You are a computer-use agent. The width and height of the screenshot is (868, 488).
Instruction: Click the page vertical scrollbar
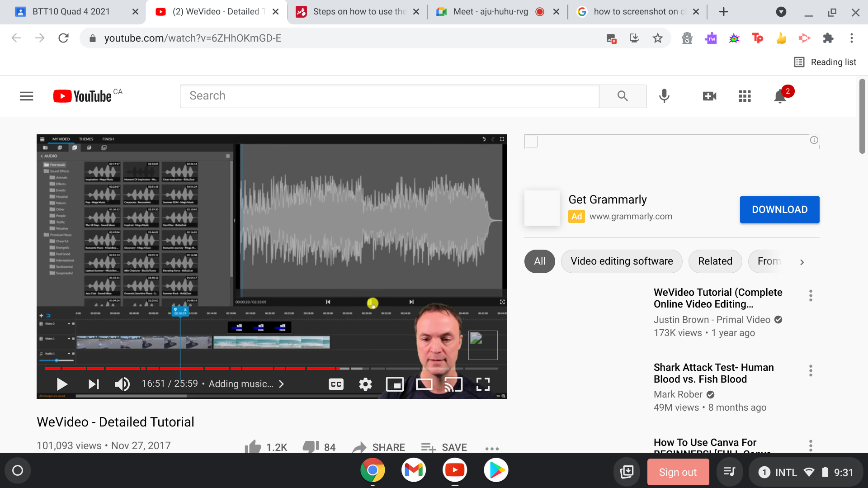[x=863, y=117]
